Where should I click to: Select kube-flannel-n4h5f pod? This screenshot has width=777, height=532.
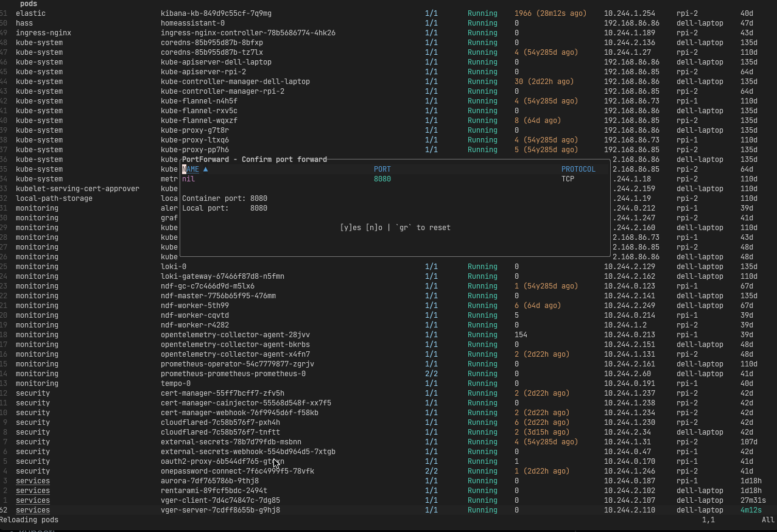click(199, 101)
